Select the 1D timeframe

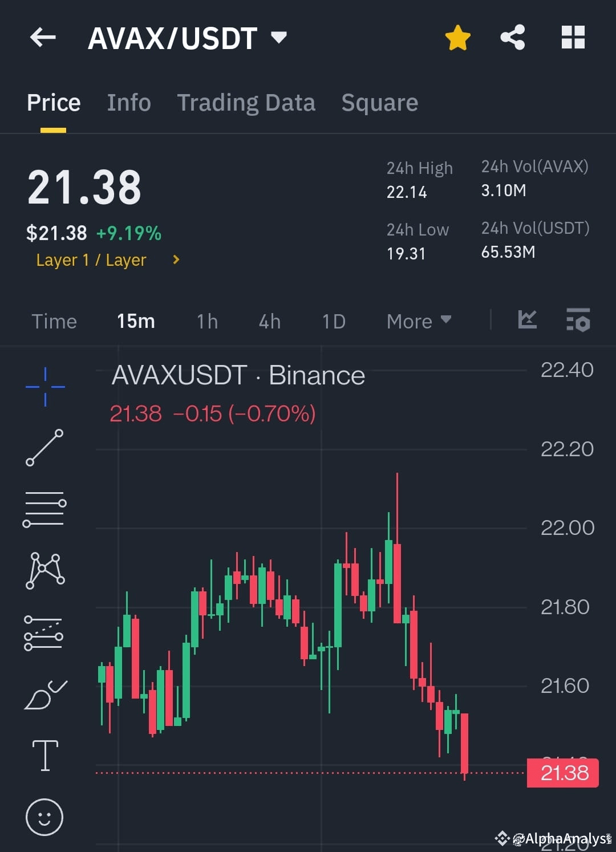pyautogui.click(x=334, y=321)
